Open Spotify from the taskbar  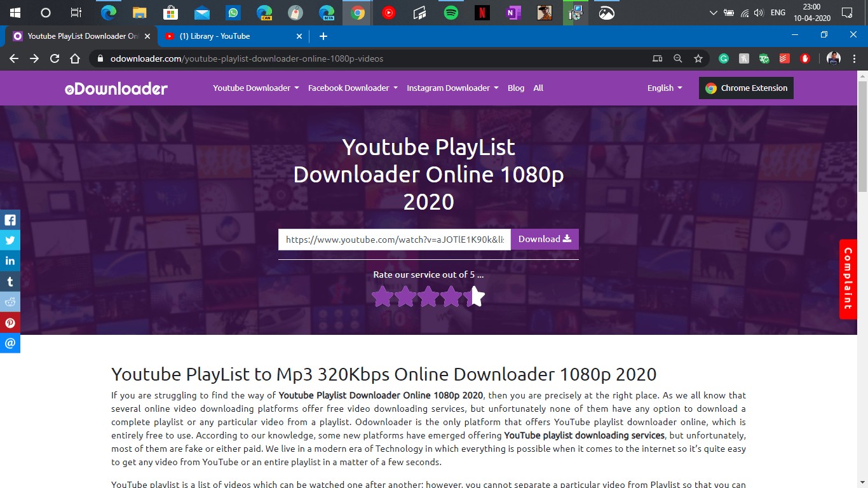click(451, 13)
